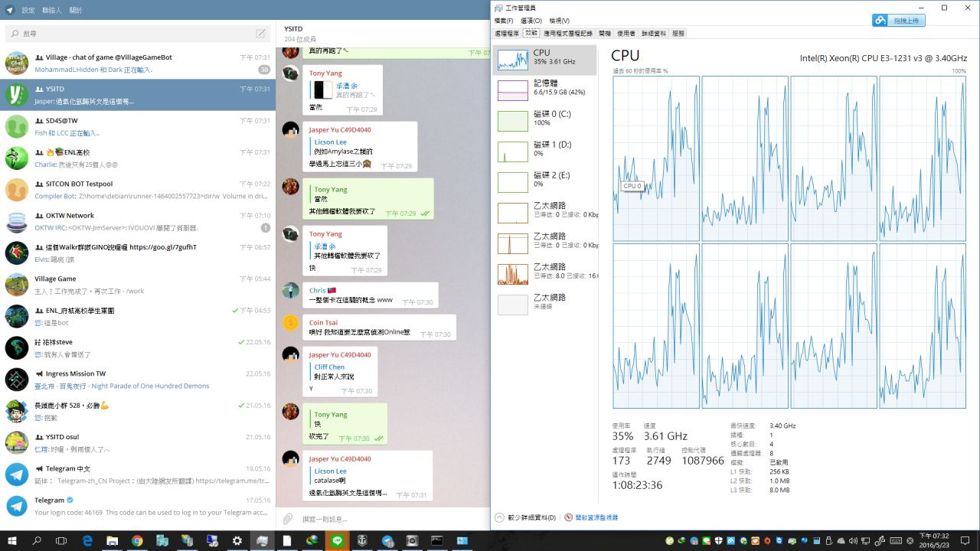Open the resource monitor icon link

pyautogui.click(x=568, y=517)
